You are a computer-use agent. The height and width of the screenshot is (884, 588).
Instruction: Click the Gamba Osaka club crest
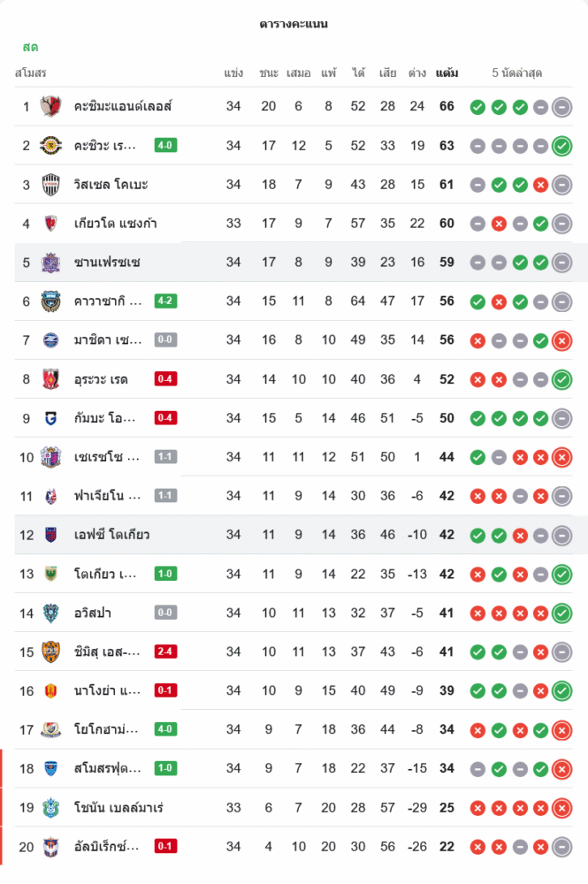pos(50,418)
